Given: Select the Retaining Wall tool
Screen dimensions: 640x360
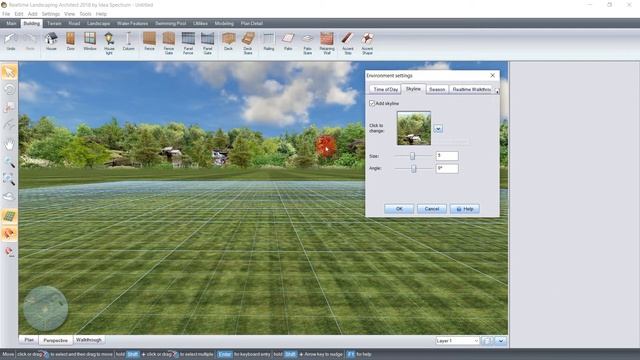Looking at the screenshot, I should [x=327, y=43].
